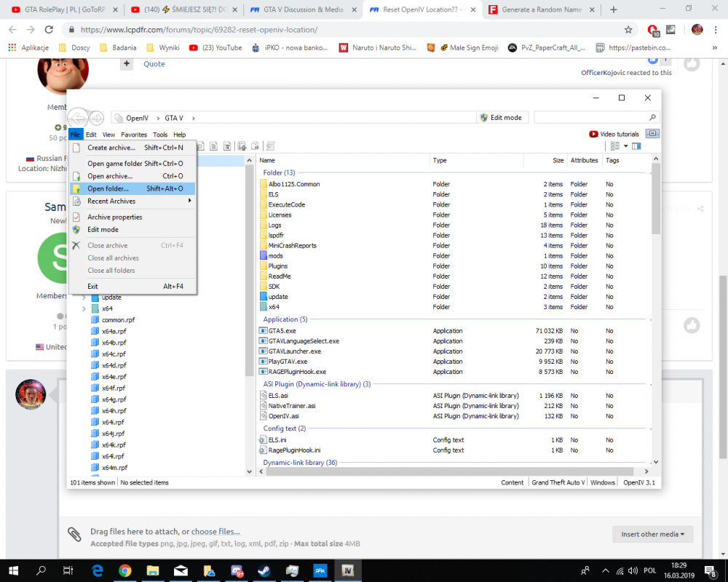Click the file list vertical scrollbar
This screenshot has height=582, width=728.
click(656, 199)
